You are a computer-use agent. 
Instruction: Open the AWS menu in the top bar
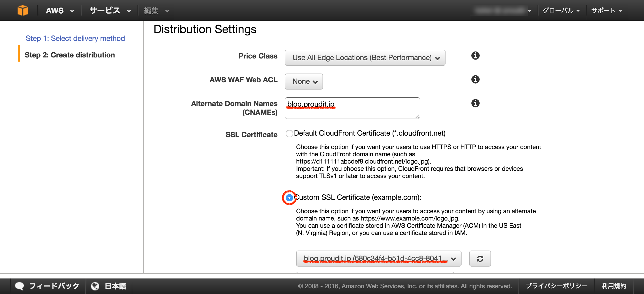click(x=60, y=11)
